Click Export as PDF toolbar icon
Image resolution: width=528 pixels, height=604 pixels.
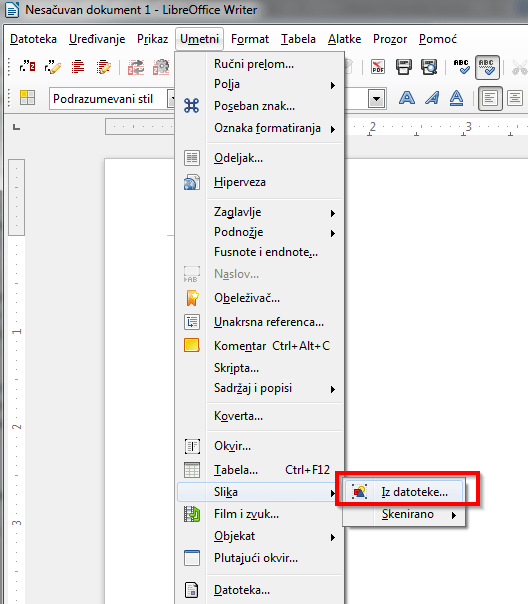point(378,67)
